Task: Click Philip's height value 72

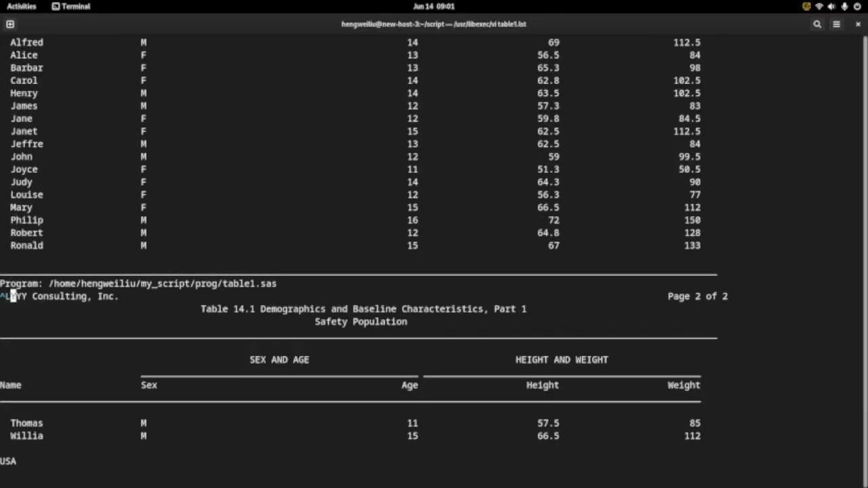Action: pyautogui.click(x=553, y=220)
